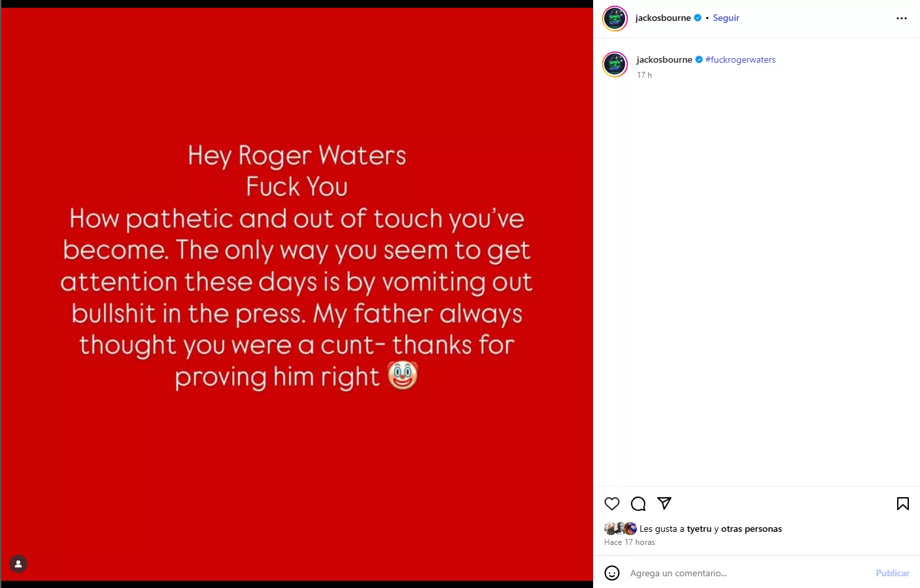Share the post with the paper plane icon
920x588 pixels.
click(664, 503)
